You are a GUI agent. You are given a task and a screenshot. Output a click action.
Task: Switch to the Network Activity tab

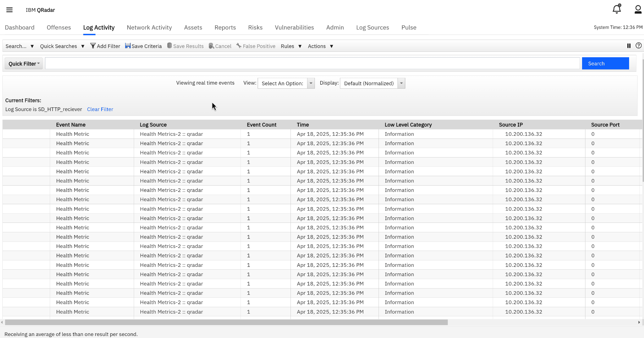[x=149, y=27]
